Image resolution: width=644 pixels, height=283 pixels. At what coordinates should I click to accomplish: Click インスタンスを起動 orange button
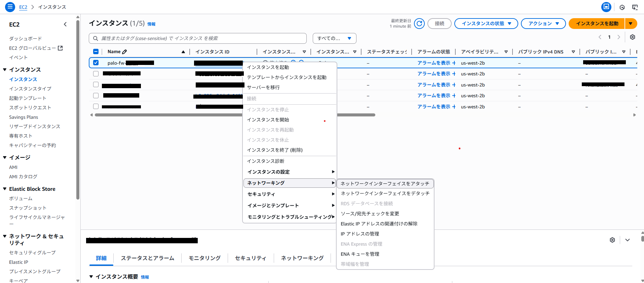[x=597, y=24]
